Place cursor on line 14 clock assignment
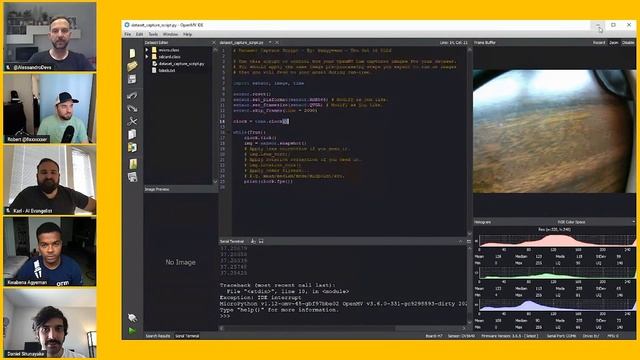The width and height of the screenshot is (640, 360). click(x=261, y=121)
